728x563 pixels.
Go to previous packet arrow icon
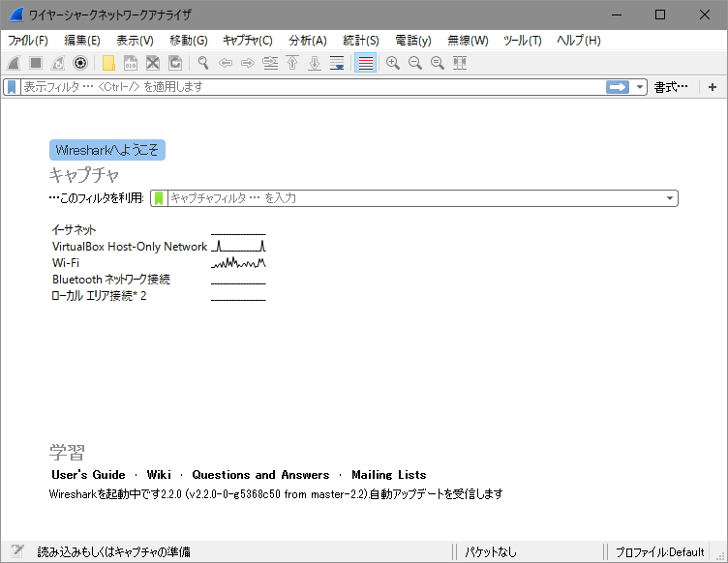pos(226,63)
